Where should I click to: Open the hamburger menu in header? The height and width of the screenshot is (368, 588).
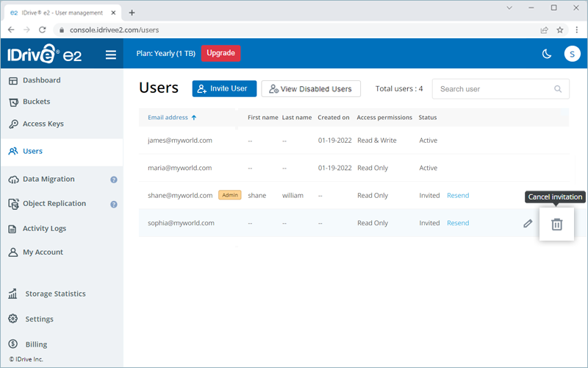(x=111, y=54)
